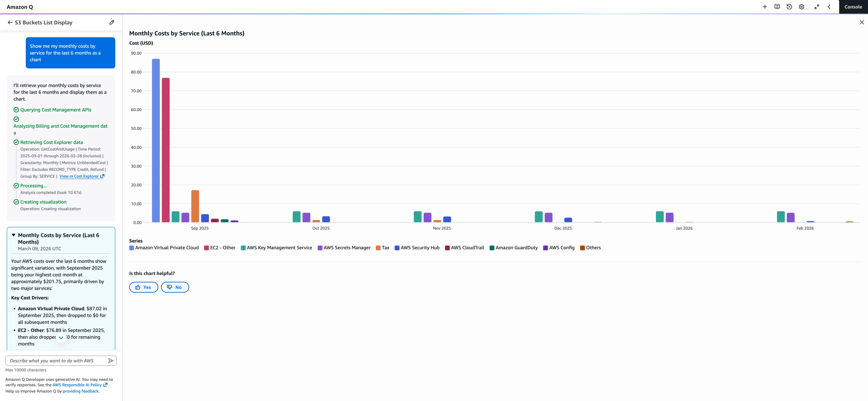Screen dimensions: 868x401
Task: Click thumbs down No feedback button
Action: point(175,287)
